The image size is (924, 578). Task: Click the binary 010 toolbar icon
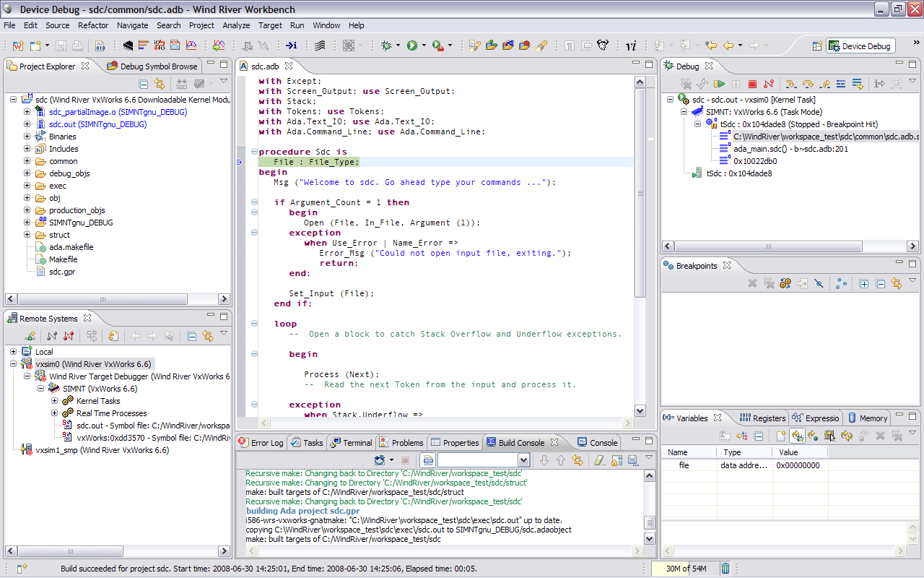click(100, 46)
